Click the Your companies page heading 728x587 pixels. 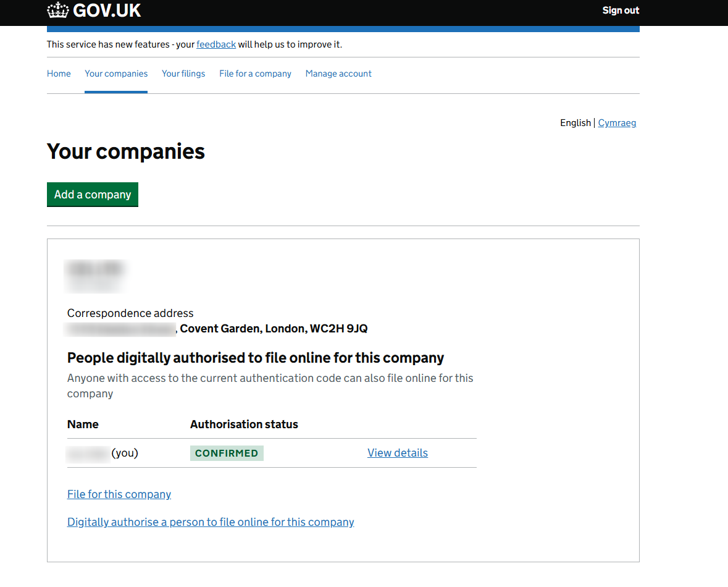click(x=126, y=151)
